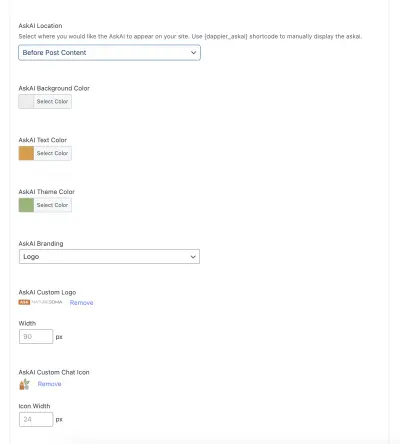Click the custom chat icon image
This screenshot has height=444, width=400.
click(24, 384)
